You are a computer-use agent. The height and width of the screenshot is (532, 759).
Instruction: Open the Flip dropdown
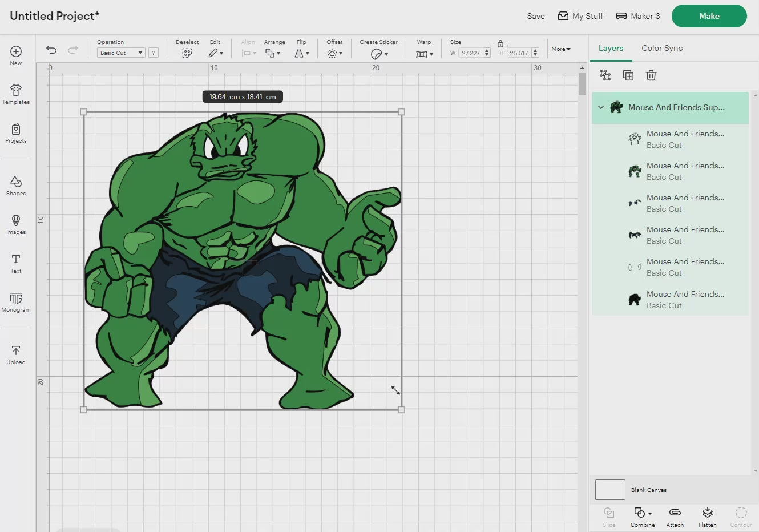tap(302, 53)
